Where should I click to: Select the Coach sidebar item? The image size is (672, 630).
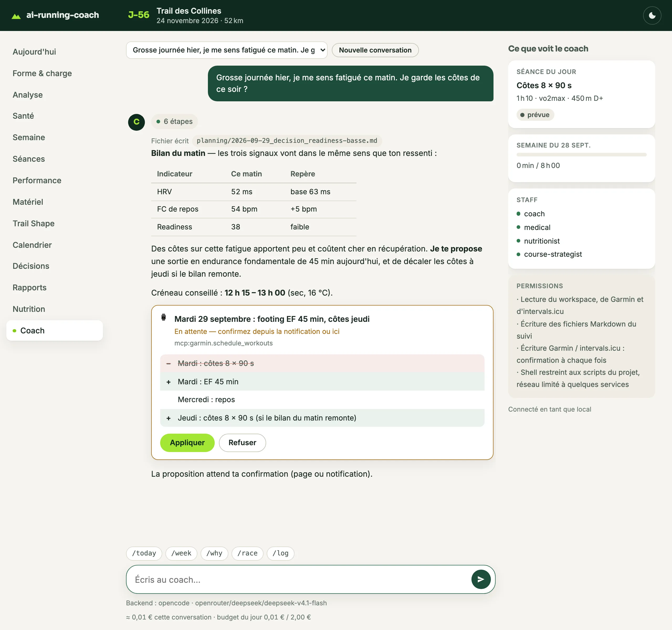54,330
